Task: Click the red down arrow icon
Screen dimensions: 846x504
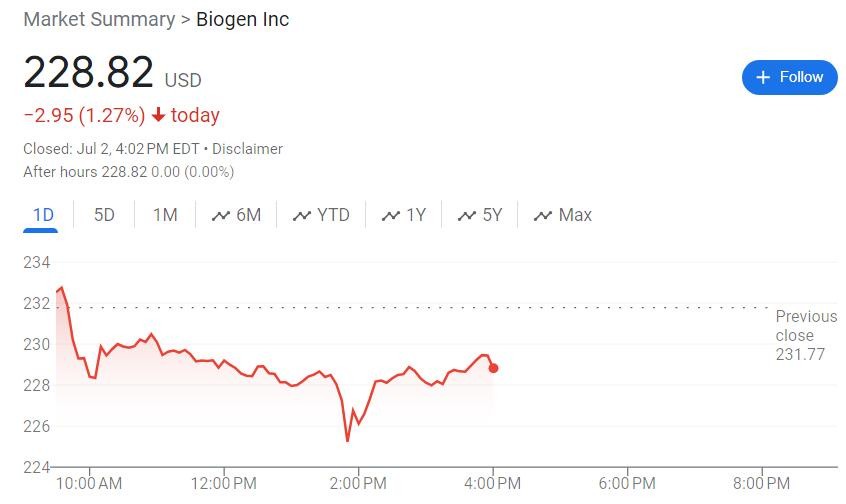Action: coord(158,115)
